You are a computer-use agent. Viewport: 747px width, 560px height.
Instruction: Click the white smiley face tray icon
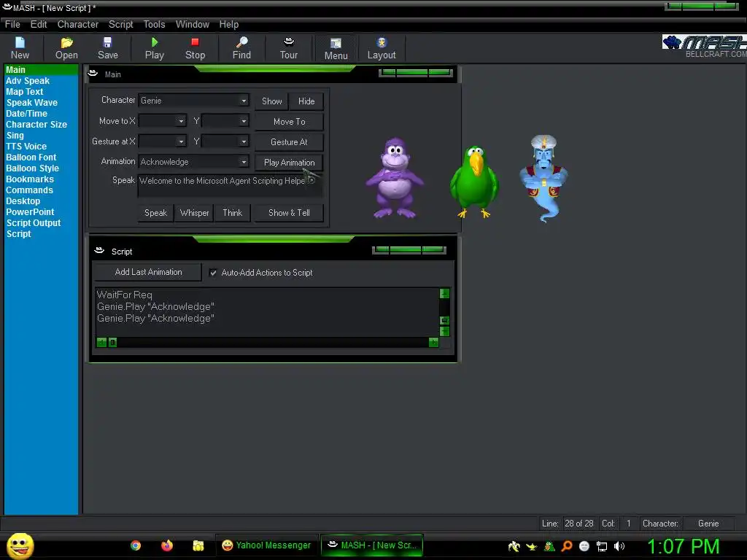click(x=584, y=546)
